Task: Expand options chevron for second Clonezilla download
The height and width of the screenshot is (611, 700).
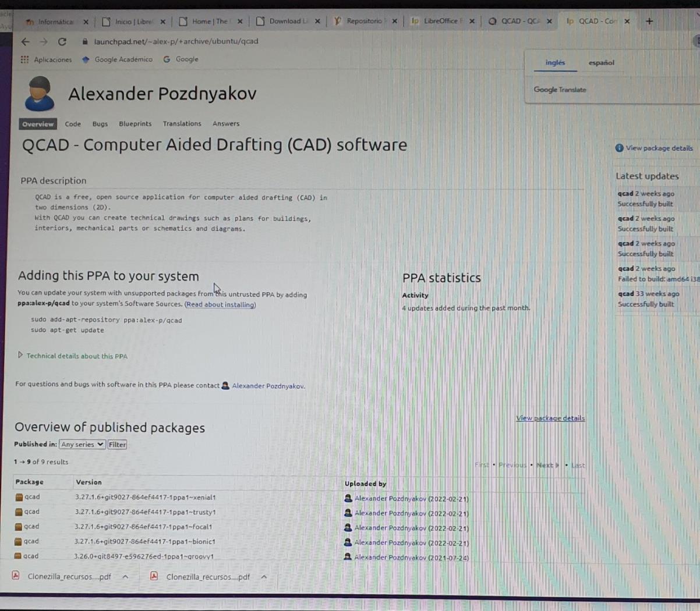Action: click(264, 577)
